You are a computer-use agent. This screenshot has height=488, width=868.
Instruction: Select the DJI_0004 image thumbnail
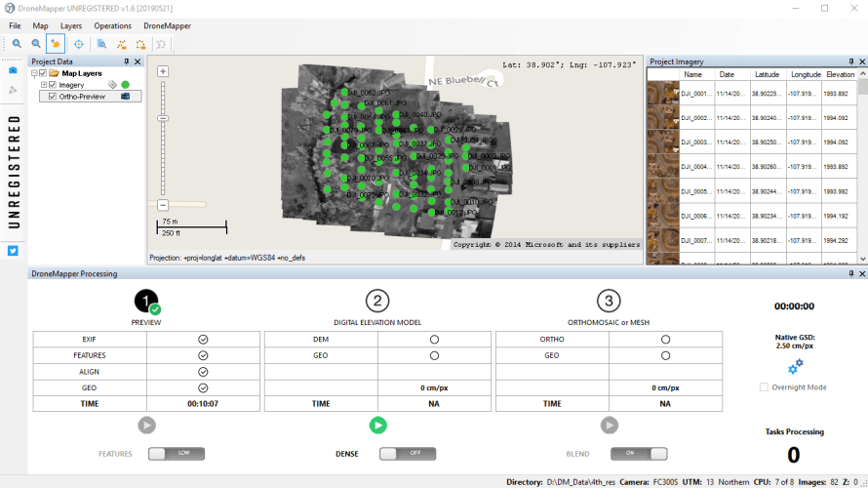point(663,166)
